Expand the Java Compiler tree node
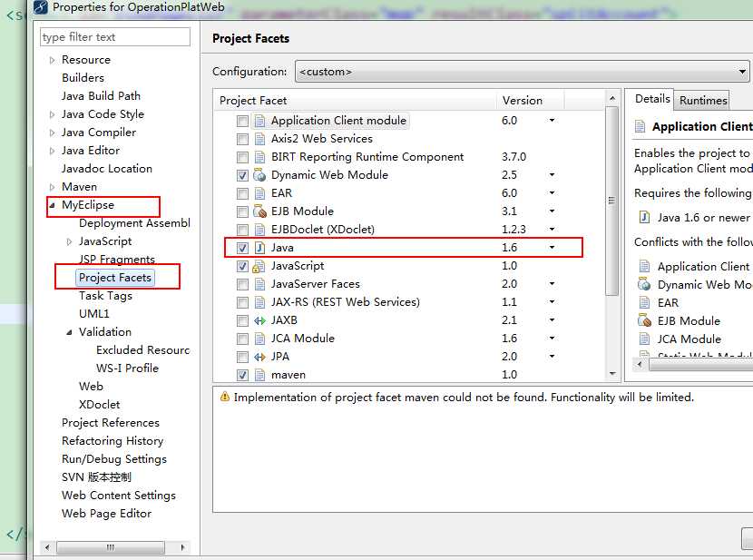 tap(52, 133)
